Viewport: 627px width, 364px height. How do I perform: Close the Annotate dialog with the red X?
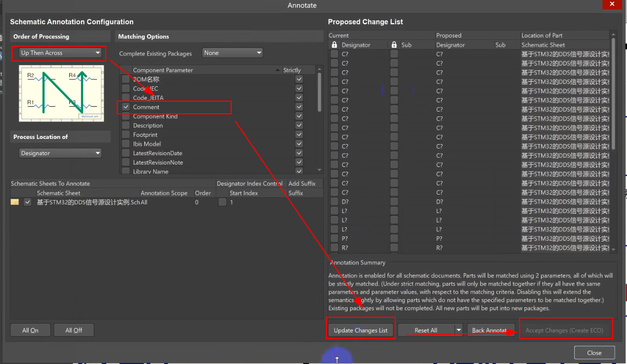(x=612, y=4)
